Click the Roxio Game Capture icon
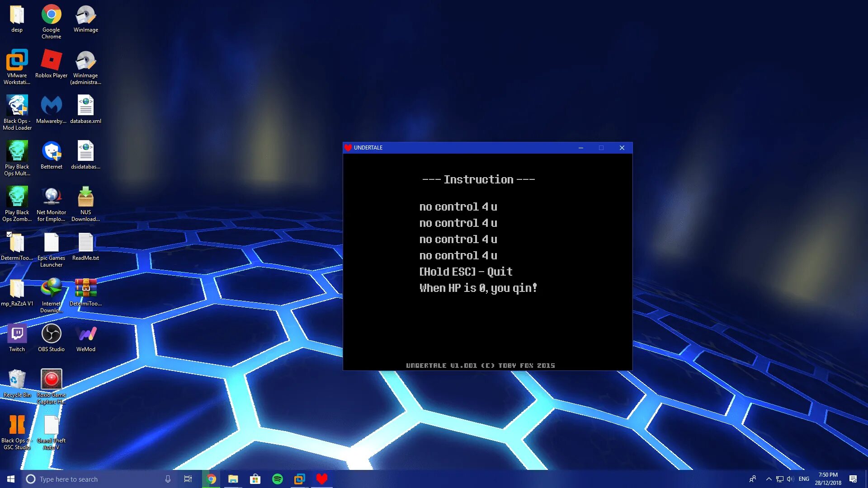Image resolution: width=868 pixels, height=488 pixels. (51, 380)
